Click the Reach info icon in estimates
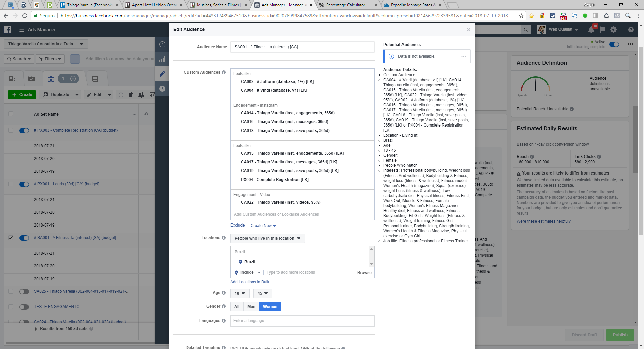The width and height of the screenshot is (644, 349). [532, 157]
